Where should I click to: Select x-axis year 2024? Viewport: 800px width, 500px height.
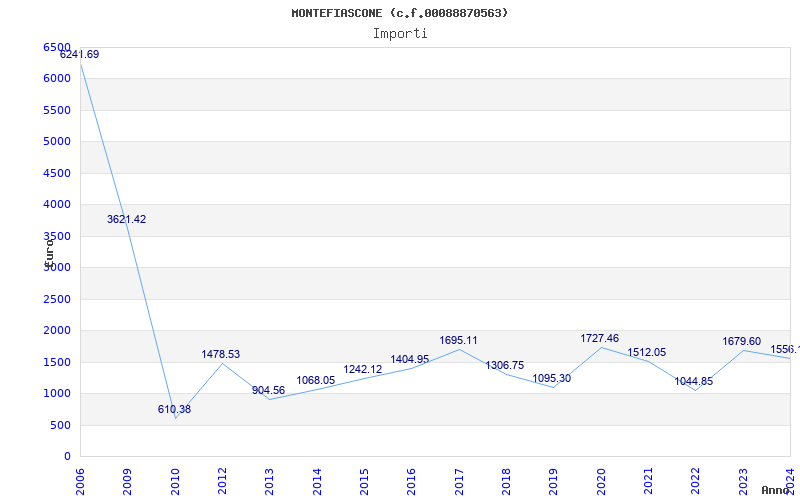pos(790,482)
